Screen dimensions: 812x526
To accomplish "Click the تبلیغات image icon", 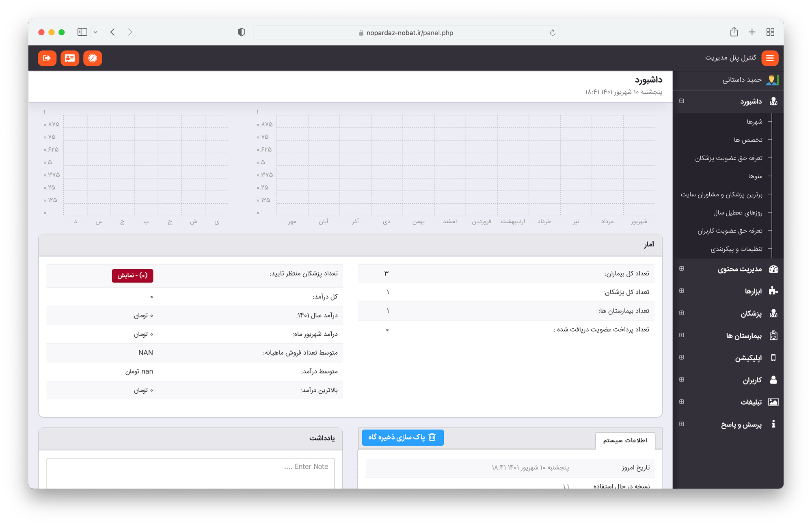I will coord(774,402).
